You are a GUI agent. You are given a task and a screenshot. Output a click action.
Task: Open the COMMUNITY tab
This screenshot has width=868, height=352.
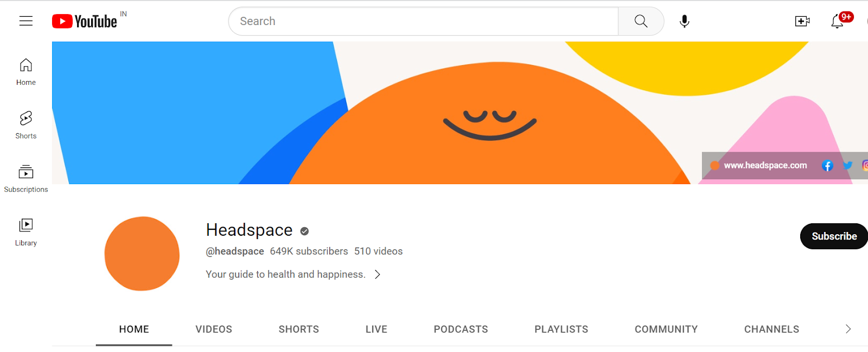(666, 329)
